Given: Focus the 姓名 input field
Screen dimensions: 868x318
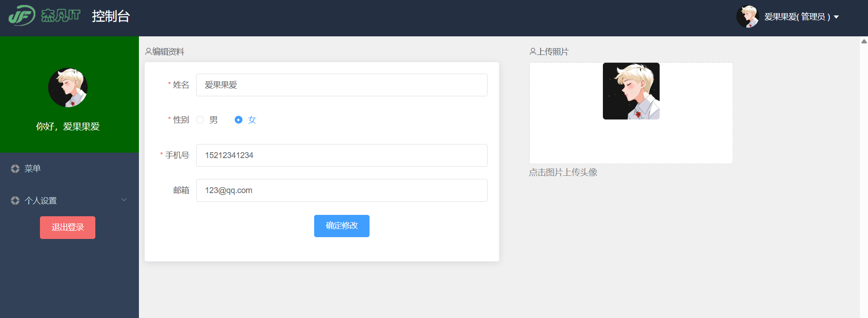Looking at the screenshot, I should pos(342,85).
